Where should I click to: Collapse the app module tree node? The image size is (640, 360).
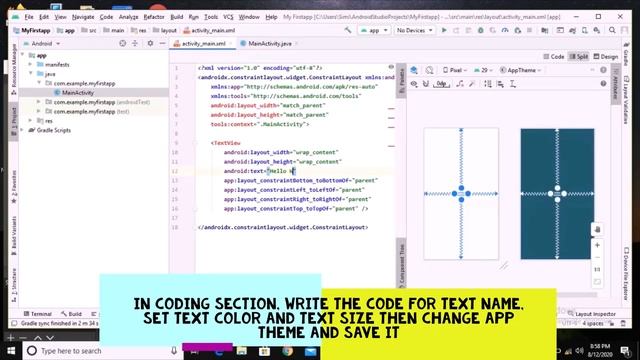(x=22, y=55)
